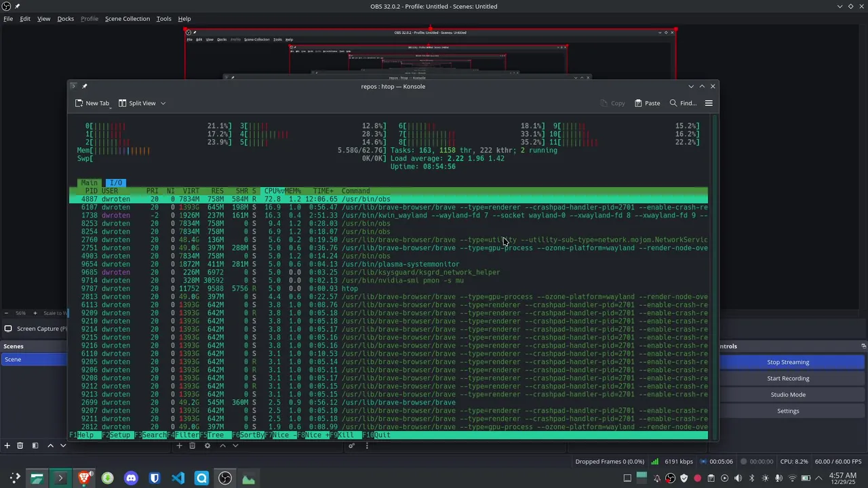The width and height of the screenshot is (868, 488).
Task: Click the MEM% column header in htop
Action: pyautogui.click(x=292, y=191)
